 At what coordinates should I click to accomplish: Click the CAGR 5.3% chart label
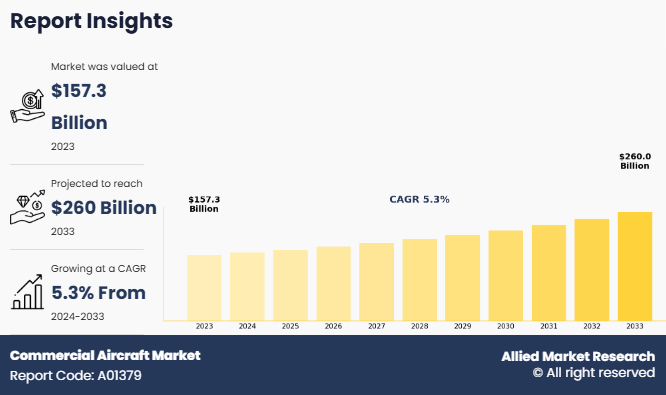pyautogui.click(x=419, y=199)
